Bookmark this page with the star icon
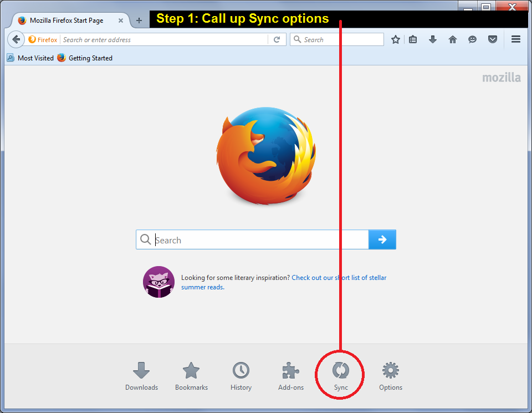This screenshot has height=413, width=532. 395,40
